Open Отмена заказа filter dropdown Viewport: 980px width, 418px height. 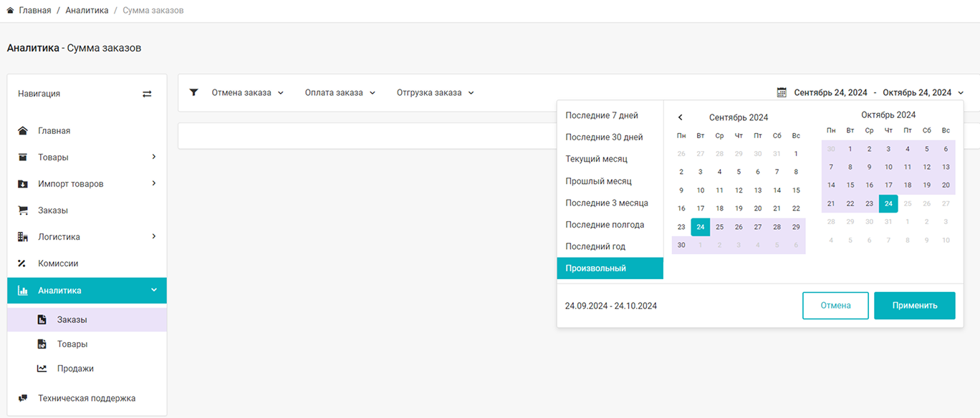(x=248, y=92)
